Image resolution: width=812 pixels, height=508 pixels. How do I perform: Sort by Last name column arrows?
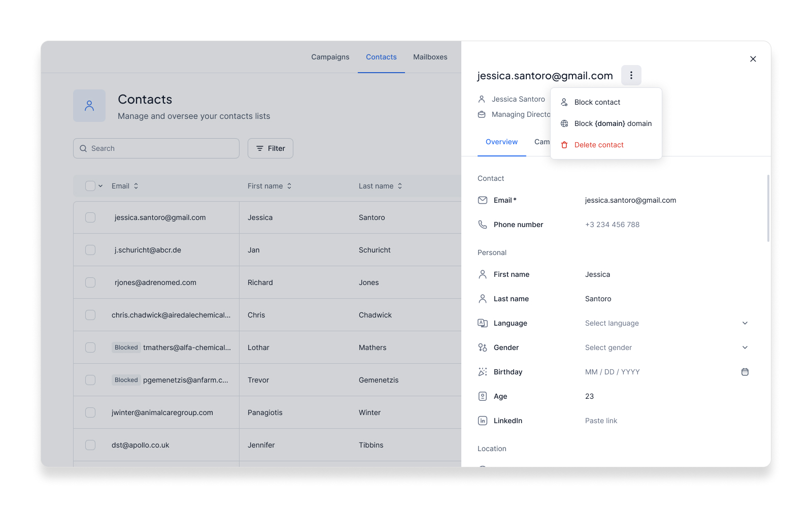pos(400,186)
